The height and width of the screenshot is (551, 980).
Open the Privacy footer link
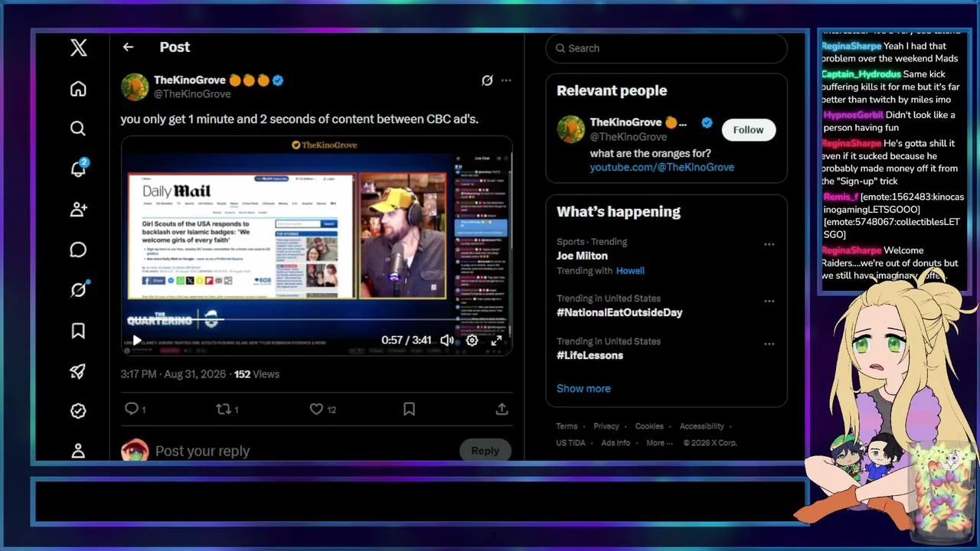coord(606,426)
